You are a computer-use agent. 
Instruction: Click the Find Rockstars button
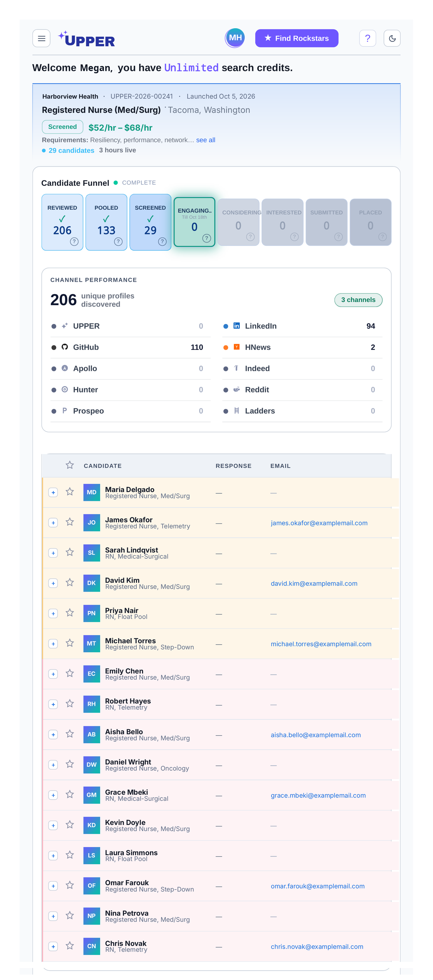click(x=296, y=38)
